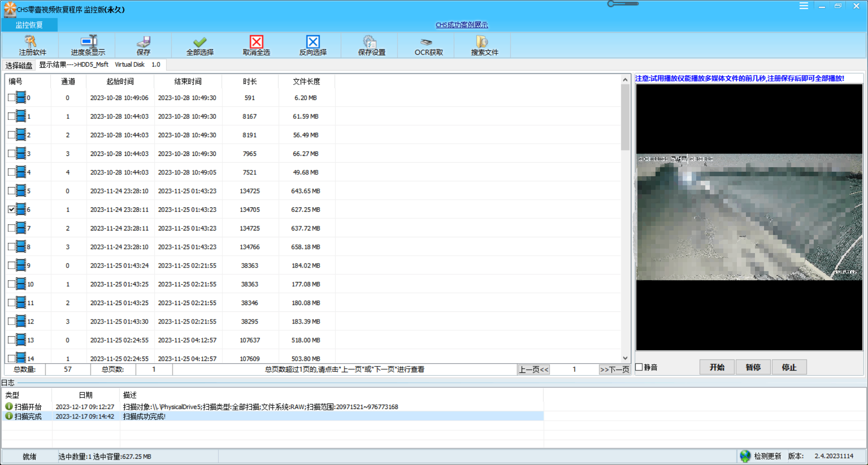Click the film strip icon of row 0

pos(21,97)
